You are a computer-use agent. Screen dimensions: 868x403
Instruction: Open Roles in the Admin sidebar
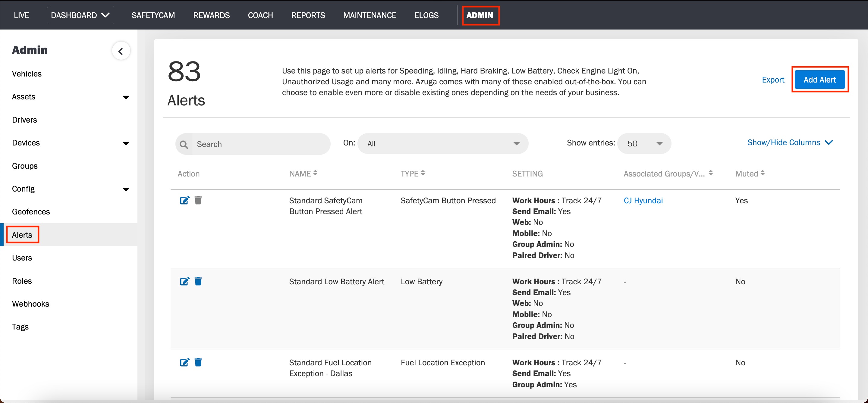[22, 281]
